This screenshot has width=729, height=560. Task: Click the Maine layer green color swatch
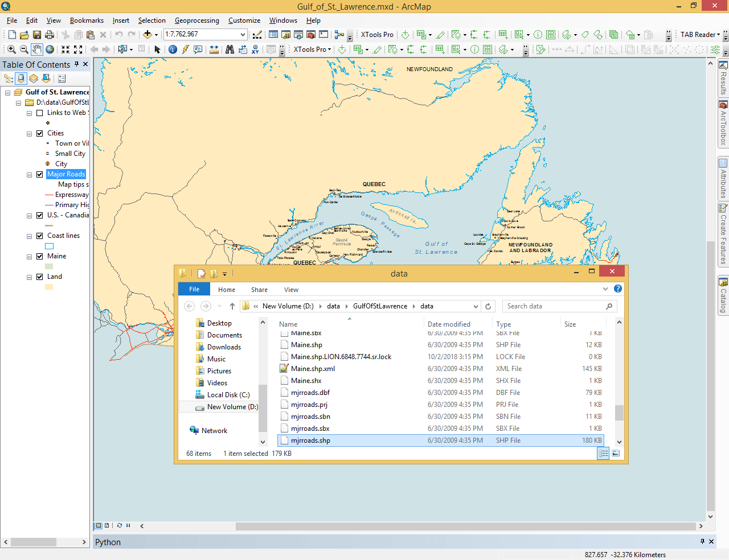tap(49, 266)
